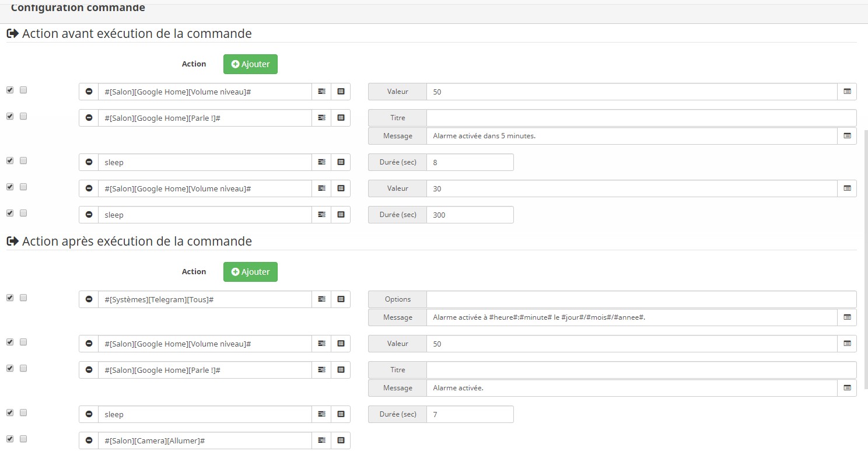Click Ajouter under Action après exécution
868x451 pixels.
pyautogui.click(x=250, y=272)
